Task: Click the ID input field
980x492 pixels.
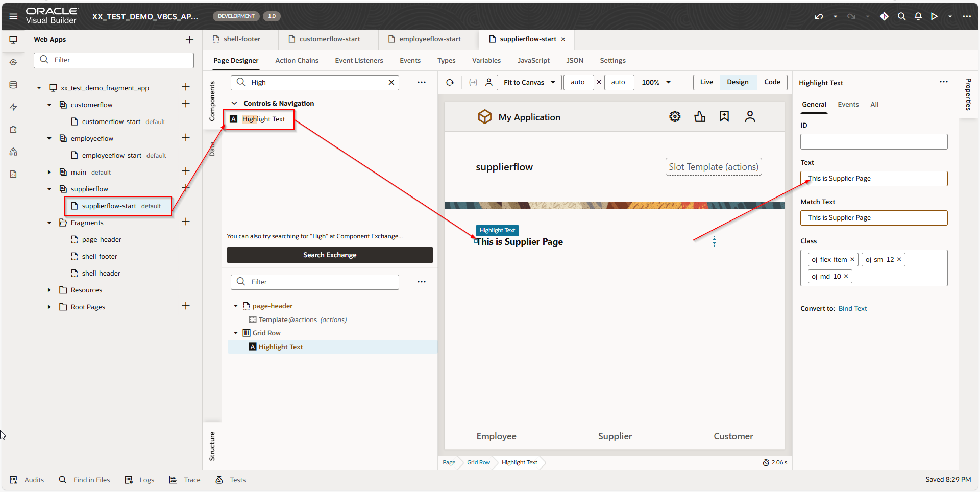Action: pyautogui.click(x=873, y=141)
